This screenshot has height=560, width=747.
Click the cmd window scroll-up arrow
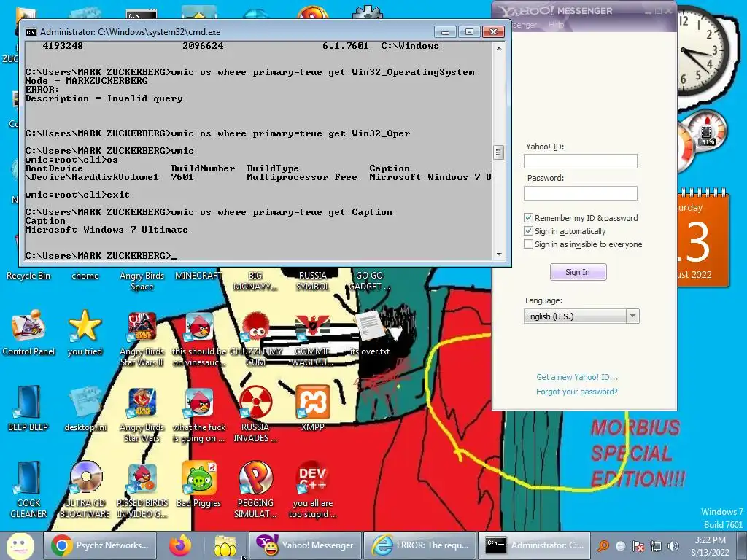(499, 47)
